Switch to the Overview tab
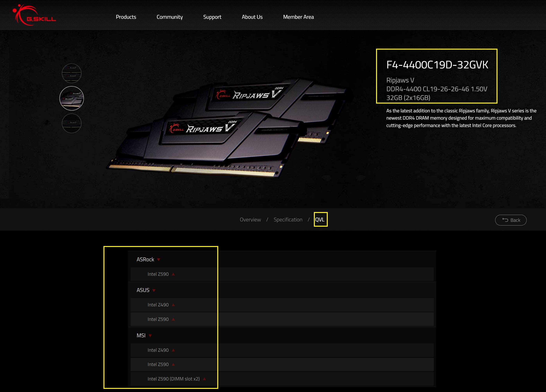Image resolution: width=546 pixels, height=392 pixels. click(250, 220)
